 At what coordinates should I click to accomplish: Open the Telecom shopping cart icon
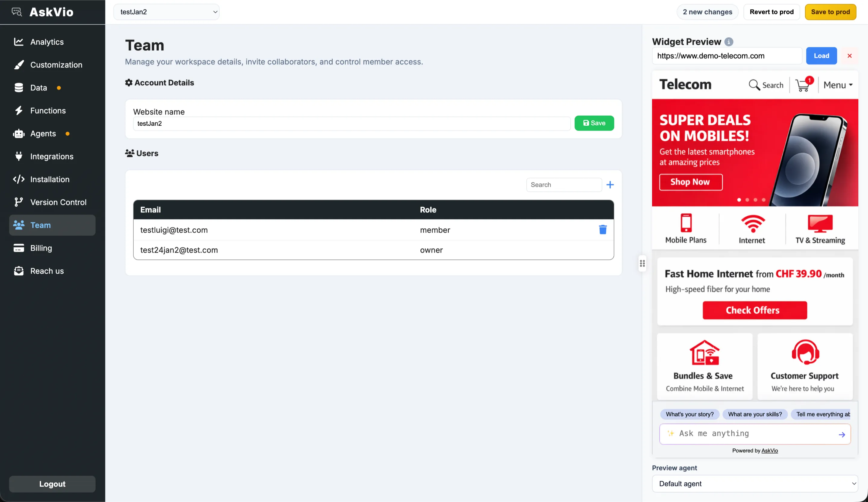coord(803,85)
